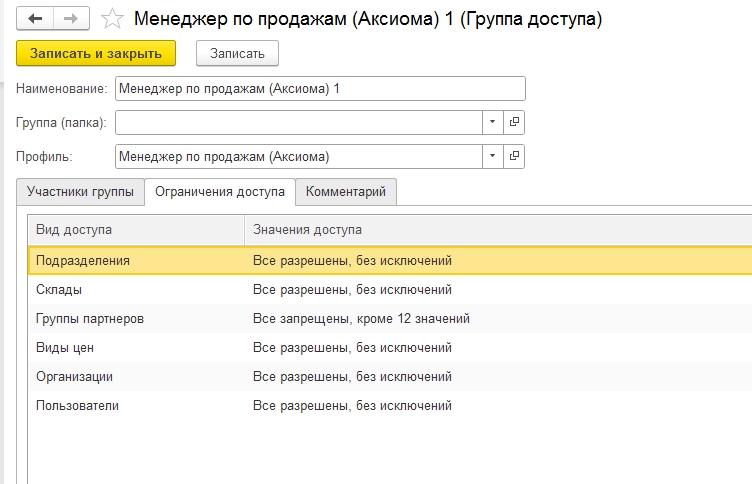The width and height of the screenshot is (752, 484).
Task: Click into the Наименование text field
Action: click(320, 88)
